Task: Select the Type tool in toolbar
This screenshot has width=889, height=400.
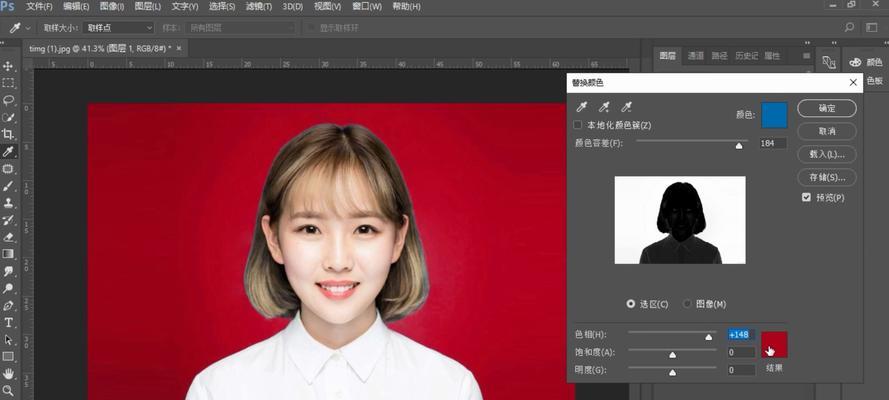Action: click(x=8, y=322)
